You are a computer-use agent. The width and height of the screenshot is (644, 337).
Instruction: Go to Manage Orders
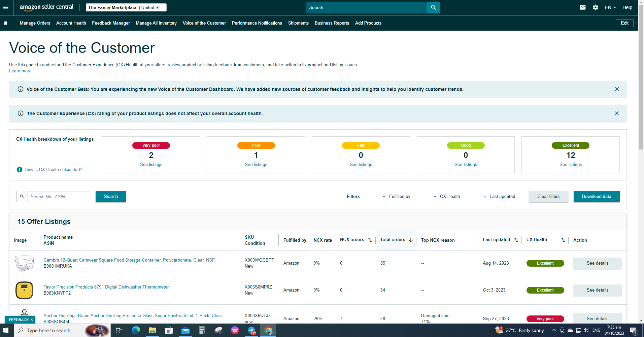pos(35,23)
